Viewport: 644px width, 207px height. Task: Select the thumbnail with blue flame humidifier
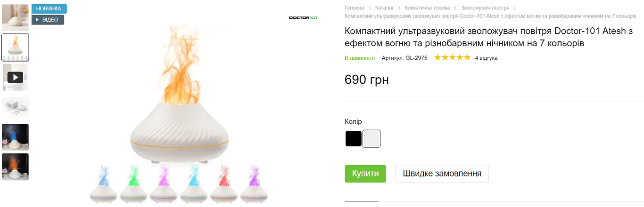pos(15,137)
